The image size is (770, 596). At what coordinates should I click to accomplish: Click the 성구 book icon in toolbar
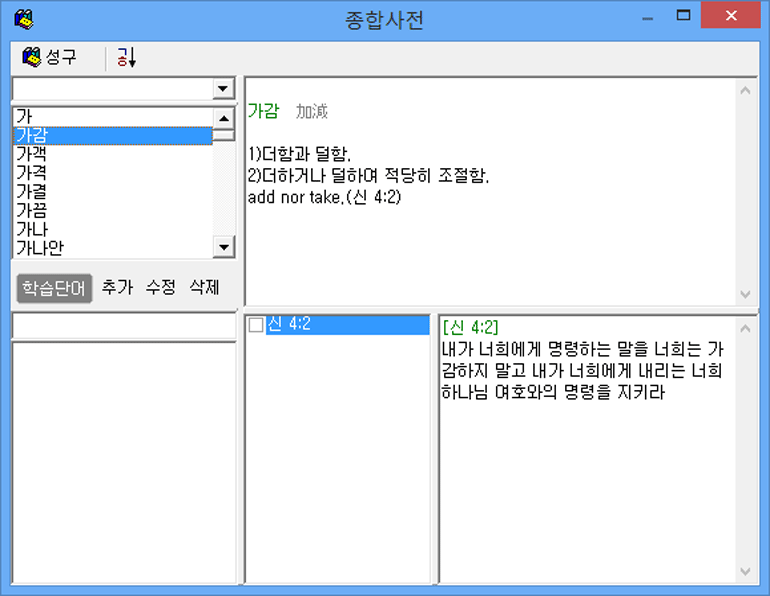tap(32, 57)
